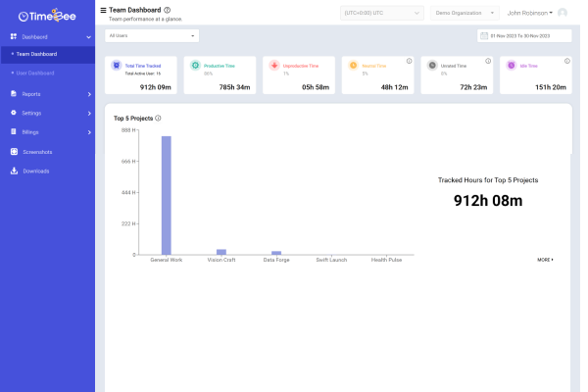Expand the Reports submenu arrow

(89, 94)
